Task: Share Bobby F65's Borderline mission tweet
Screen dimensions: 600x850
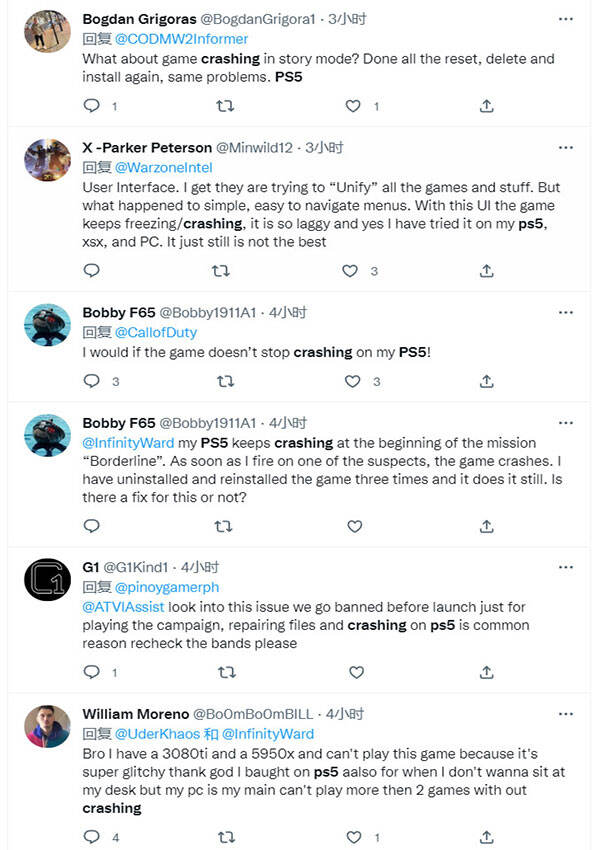Action: coord(486,526)
